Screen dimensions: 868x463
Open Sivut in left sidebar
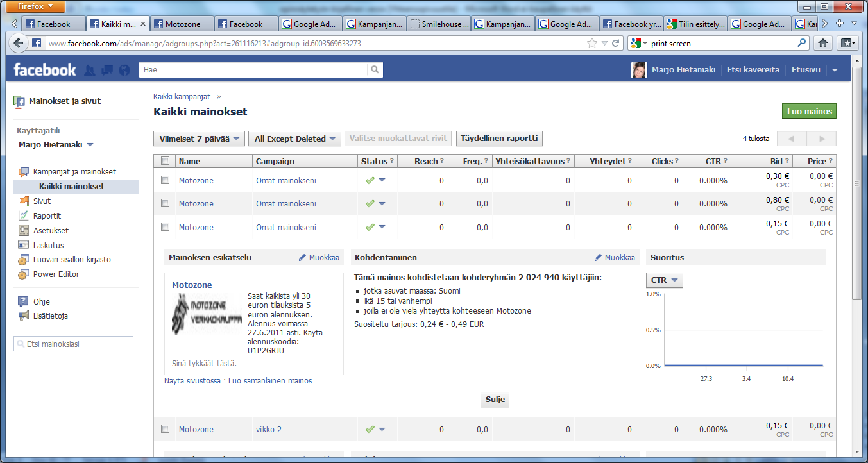[x=42, y=201]
